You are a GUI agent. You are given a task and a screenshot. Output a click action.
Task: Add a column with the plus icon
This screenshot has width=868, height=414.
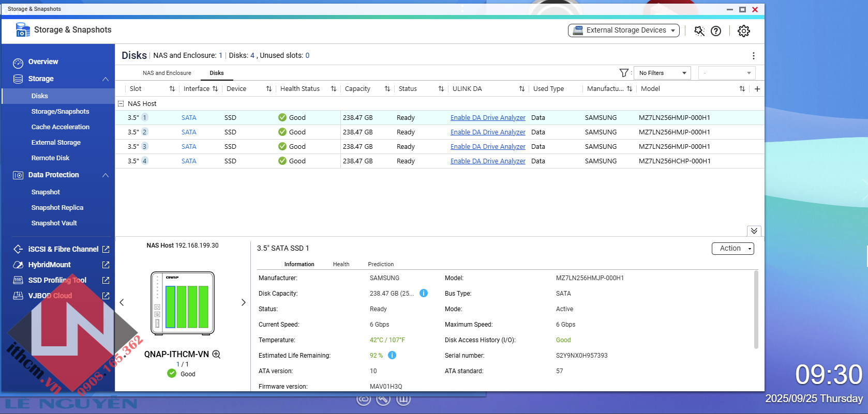click(x=757, y=89)
